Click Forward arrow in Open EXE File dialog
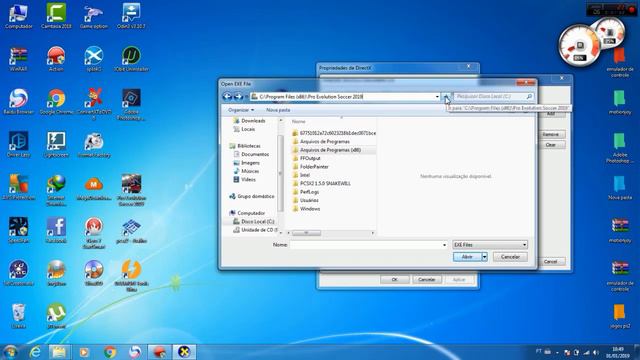This screenshot has height=360, width=640. pyautogui.click(x=238, y=96)
